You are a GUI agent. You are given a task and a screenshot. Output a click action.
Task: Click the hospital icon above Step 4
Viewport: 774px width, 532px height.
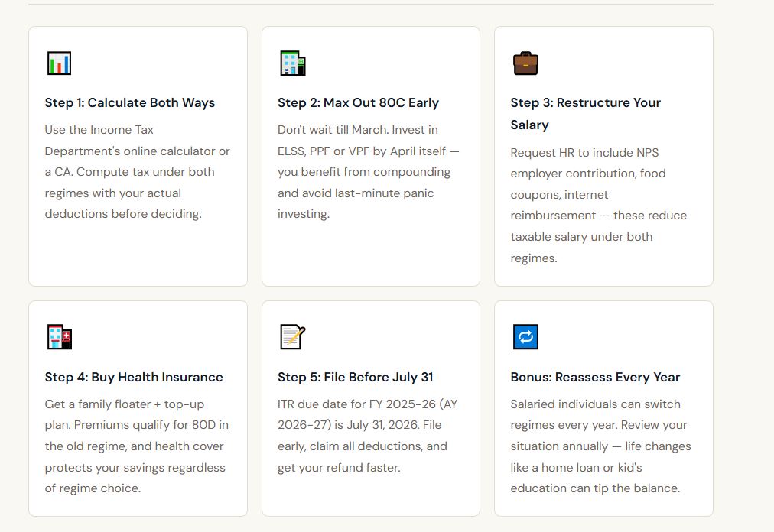(59, 337)
